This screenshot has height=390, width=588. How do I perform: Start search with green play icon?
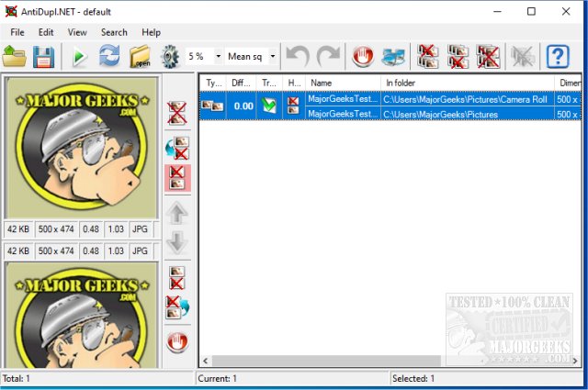(79, 57)
